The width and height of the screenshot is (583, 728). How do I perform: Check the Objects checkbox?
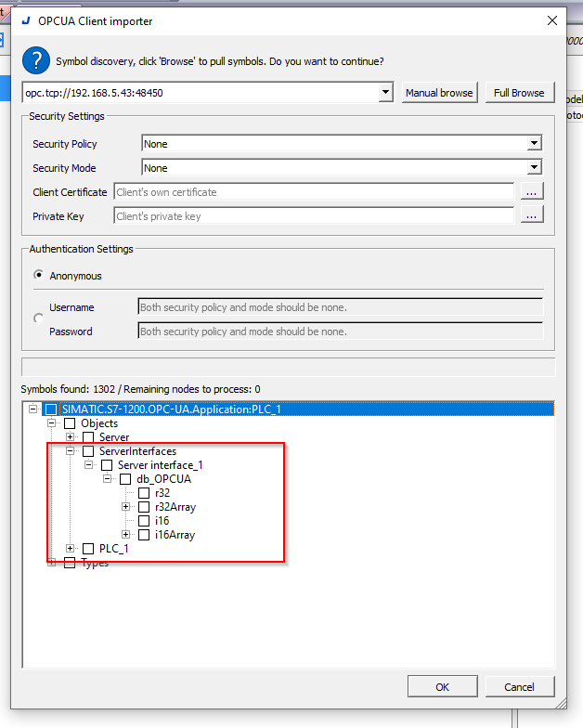tap(70, 423)
